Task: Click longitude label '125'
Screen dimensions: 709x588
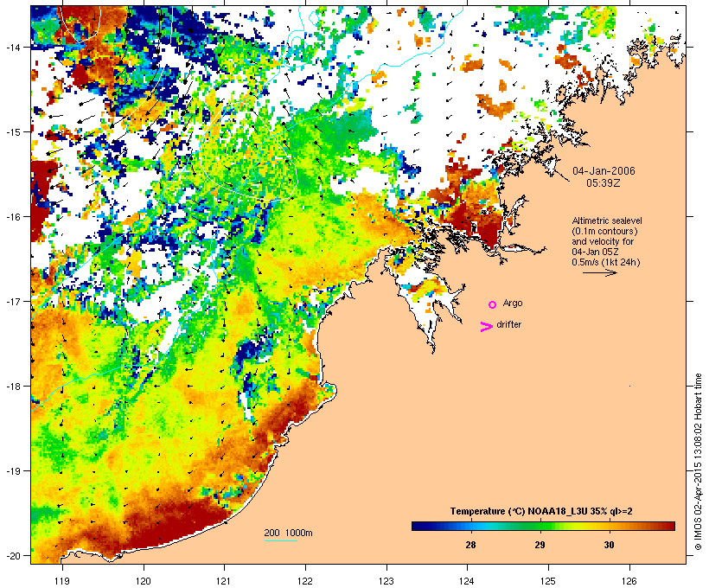Action: click(548, 581)
